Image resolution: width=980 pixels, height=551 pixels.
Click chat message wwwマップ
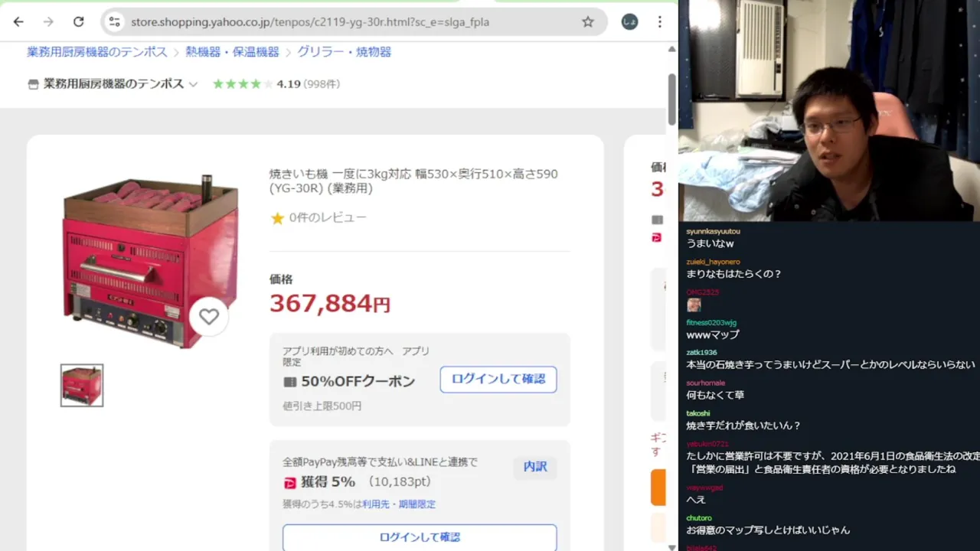pyautogui.click(x=713, y=334)
